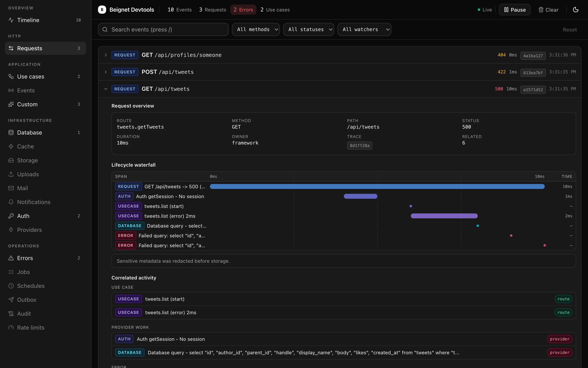Click the last ERROR span's timeline dot
This screenshot has height=368, width=588.
(x=545, y=245)
